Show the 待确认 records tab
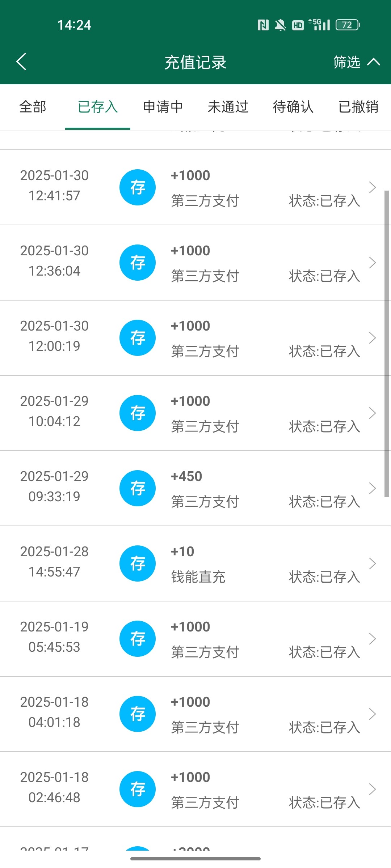 (293, 107)
